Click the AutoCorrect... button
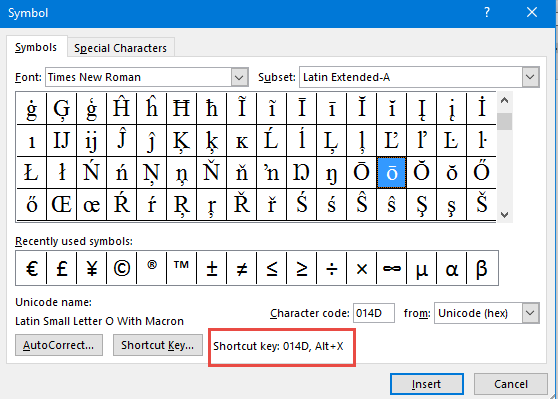 (59, 345)
